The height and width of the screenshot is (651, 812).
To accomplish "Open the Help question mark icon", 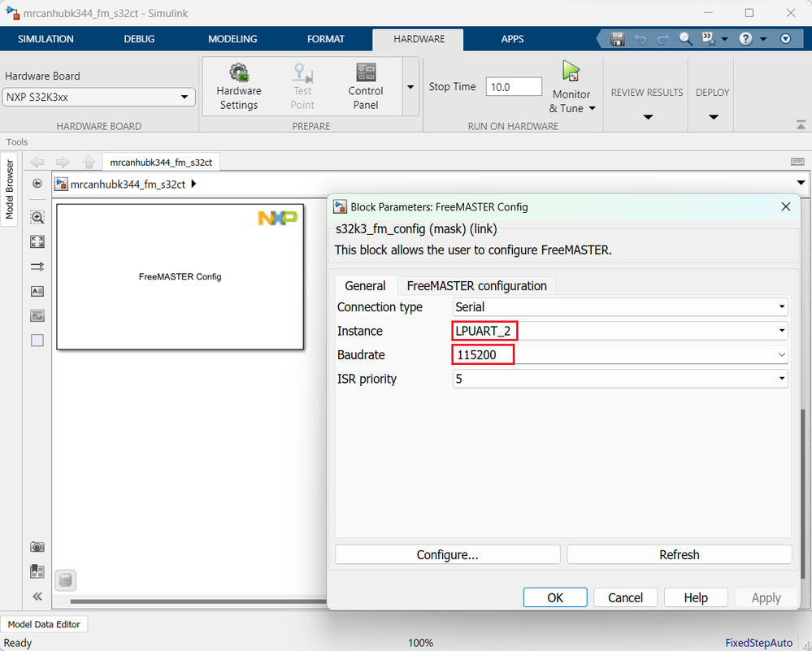I will click(745, 39).
